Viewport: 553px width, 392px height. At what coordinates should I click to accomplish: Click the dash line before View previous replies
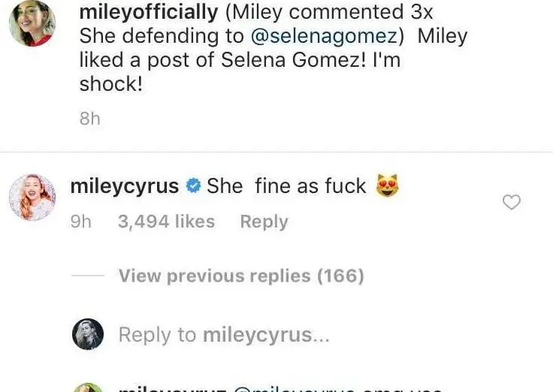point(87,276)
